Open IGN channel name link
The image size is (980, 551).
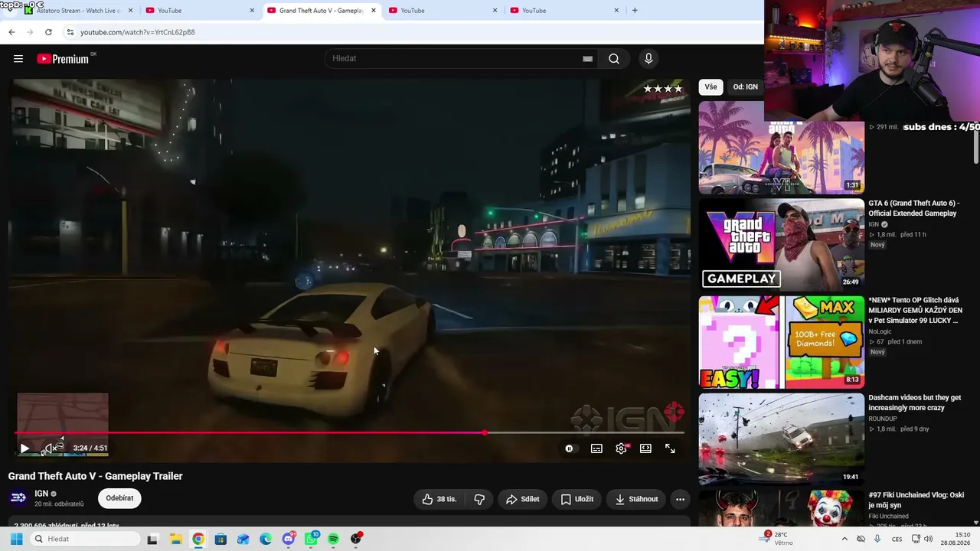(41, 494)
